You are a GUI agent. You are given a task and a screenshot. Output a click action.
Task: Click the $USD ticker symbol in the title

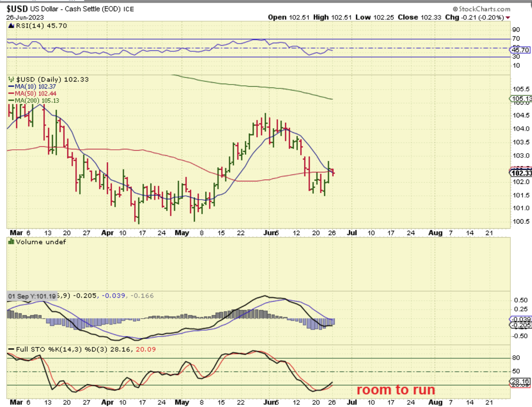point(17,9)
